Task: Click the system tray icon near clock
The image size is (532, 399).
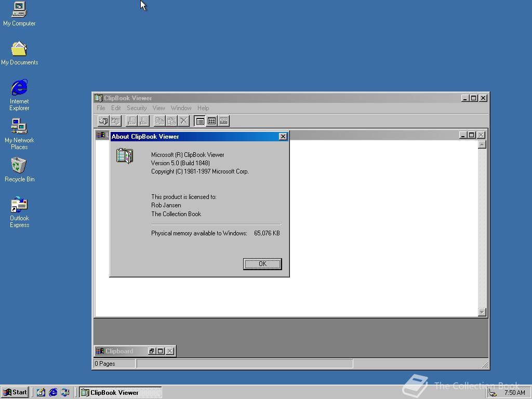Action: click(493, 393)
